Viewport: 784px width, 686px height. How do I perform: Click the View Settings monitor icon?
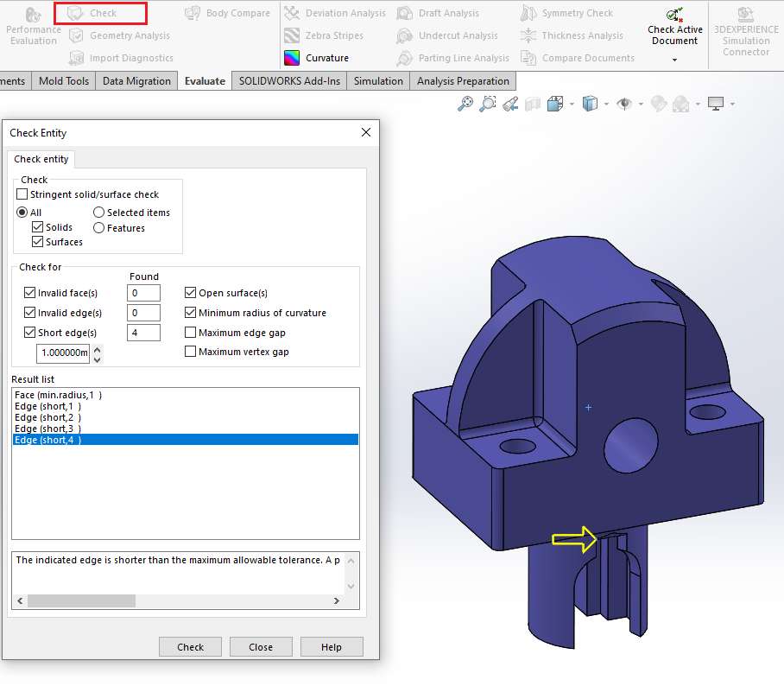point(715,105)
